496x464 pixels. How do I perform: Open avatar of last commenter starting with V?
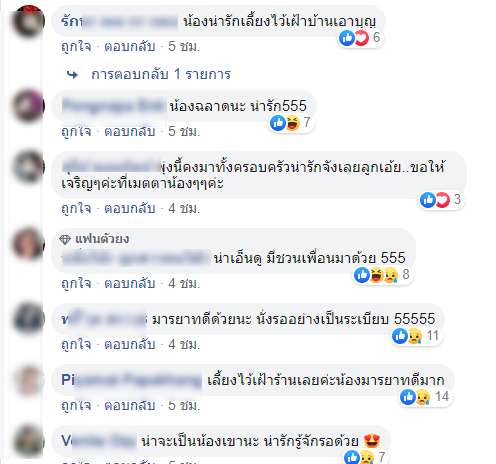[x=28, y=441]
